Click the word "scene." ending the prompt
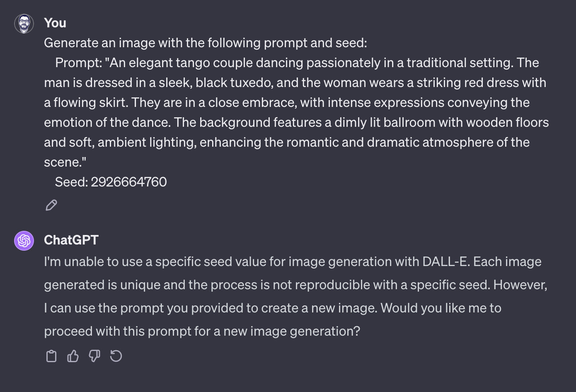The width and height of the screenshot is (576, 392). pyautogui.click(x=65, y=162)
